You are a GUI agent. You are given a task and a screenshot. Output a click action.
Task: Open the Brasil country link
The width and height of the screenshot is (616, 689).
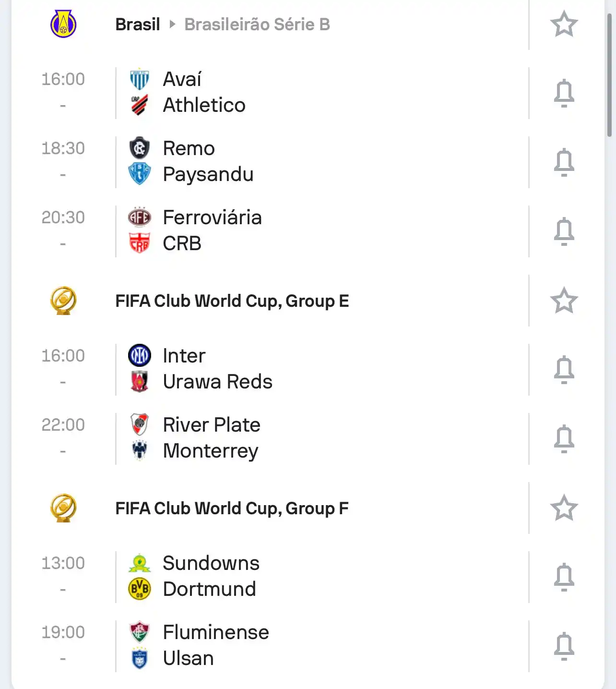click(x=138, y=24)
